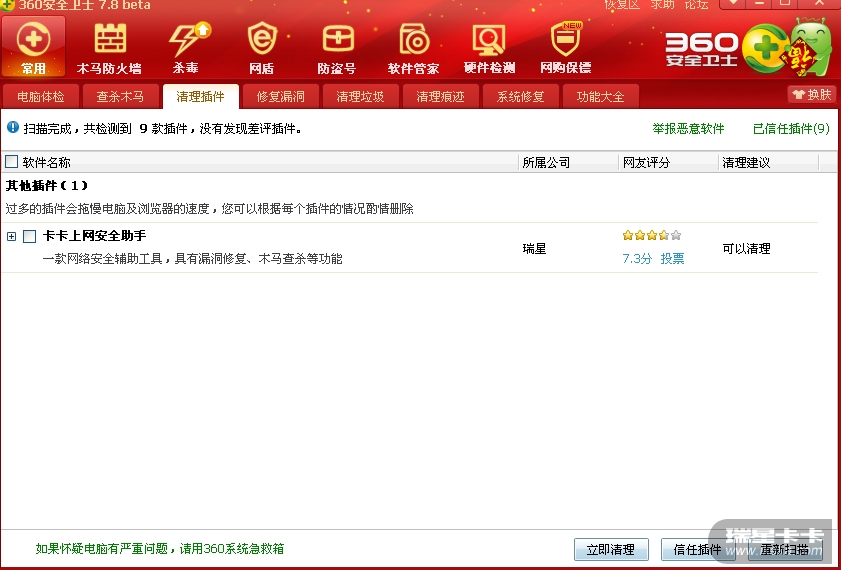Click the 360 title bar app icon
The image size is (841, 570).
(x=7, y=5)
